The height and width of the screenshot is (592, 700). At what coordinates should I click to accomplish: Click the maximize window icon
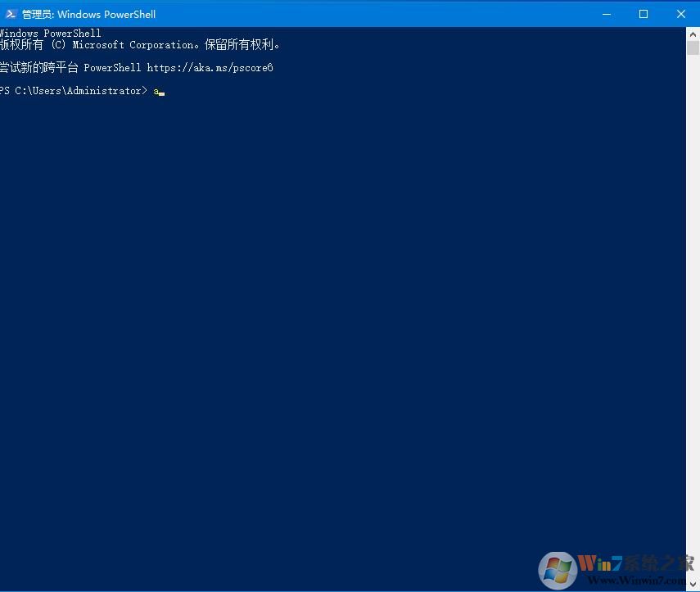644,14
